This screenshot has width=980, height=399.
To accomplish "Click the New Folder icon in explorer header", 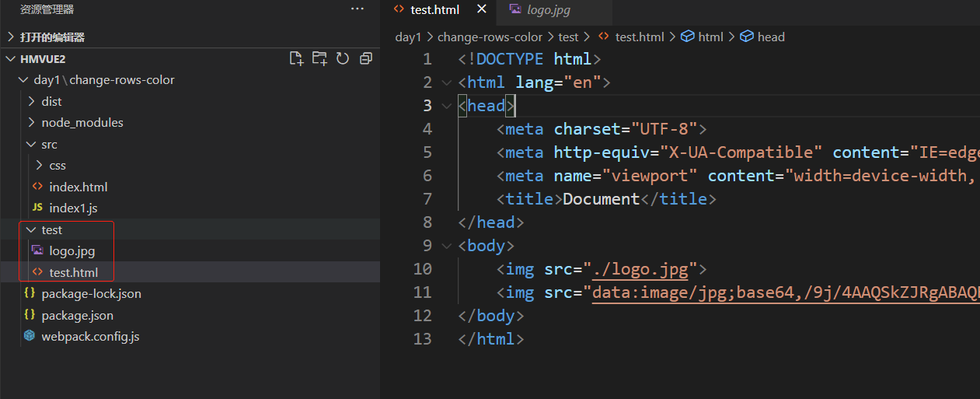I will pyautogui.click(x=319, y=58).
